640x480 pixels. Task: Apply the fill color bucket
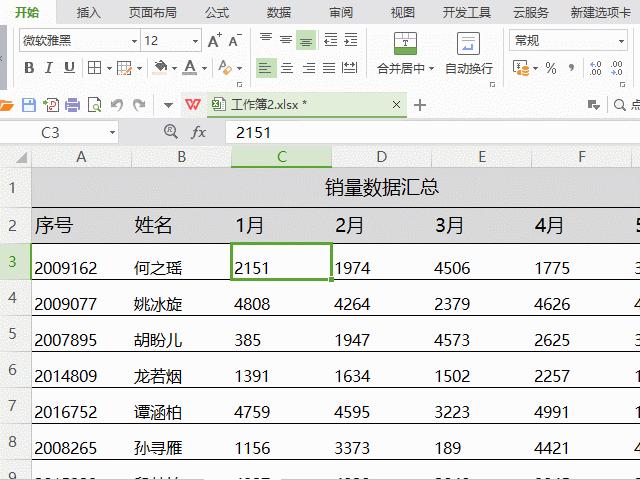pos(160,68)
